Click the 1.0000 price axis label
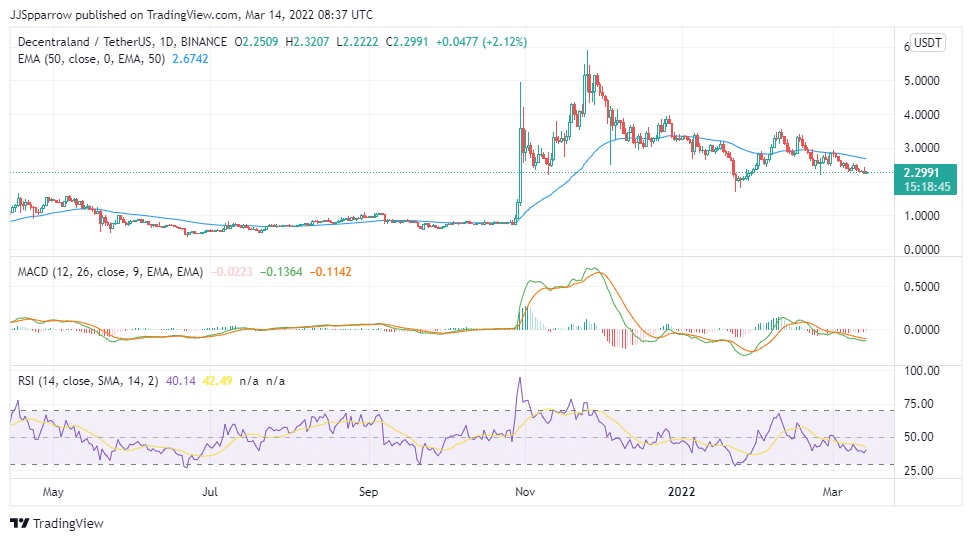The height and width of the screenshot is (541, 972). point(922,216)
